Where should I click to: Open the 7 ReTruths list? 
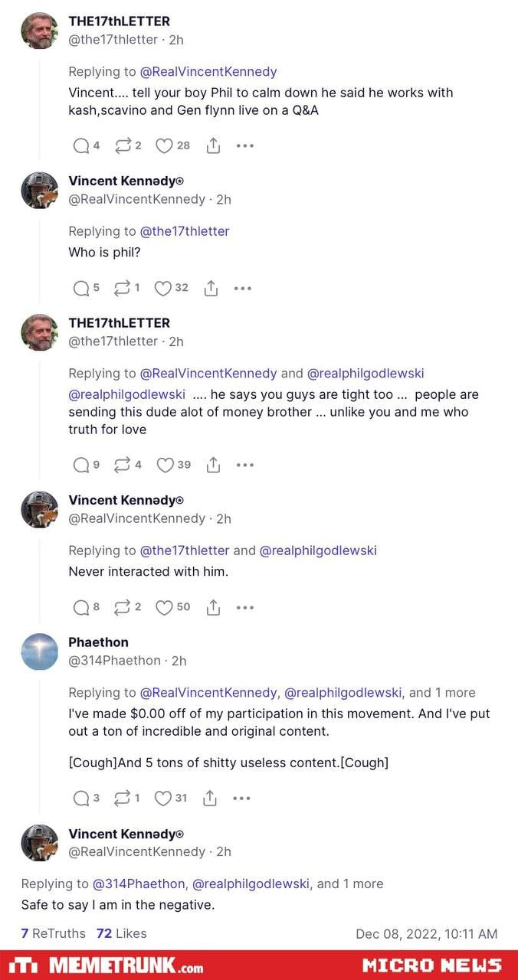click(x=53, y=933)
